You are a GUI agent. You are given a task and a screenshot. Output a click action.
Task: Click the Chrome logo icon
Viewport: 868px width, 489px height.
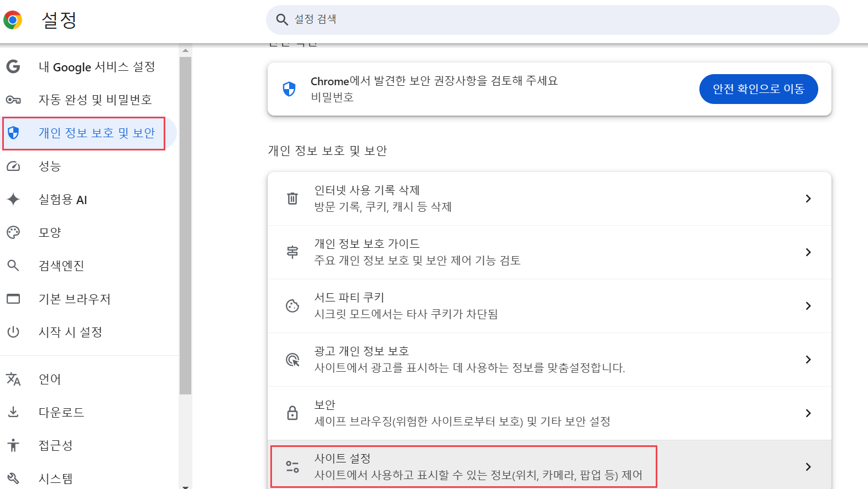13,20
